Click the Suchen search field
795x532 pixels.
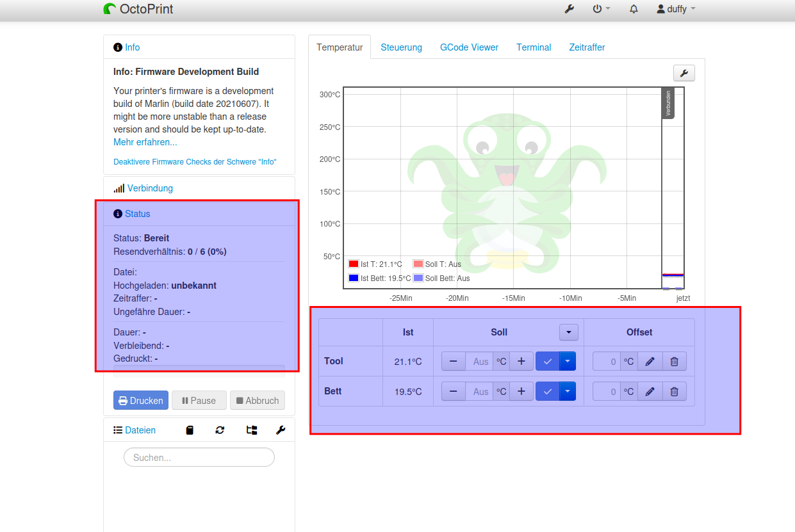[199, 458]
